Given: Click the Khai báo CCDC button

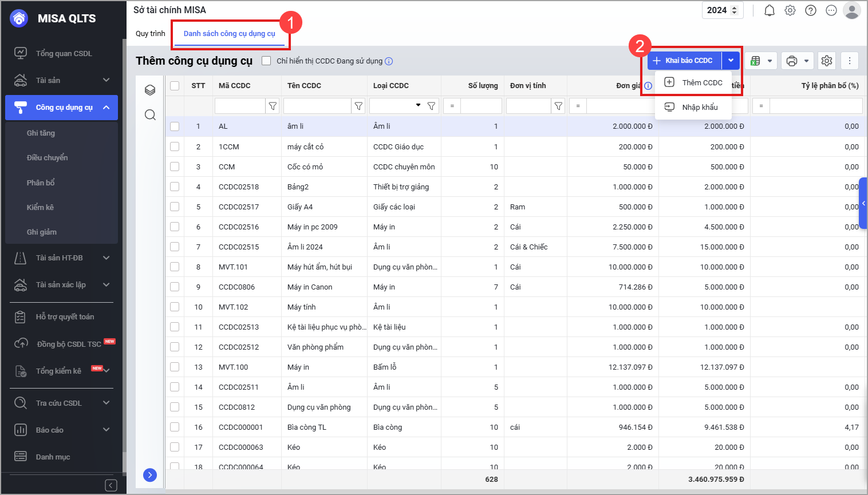Looking at the screenshot, I should [685, 61].
